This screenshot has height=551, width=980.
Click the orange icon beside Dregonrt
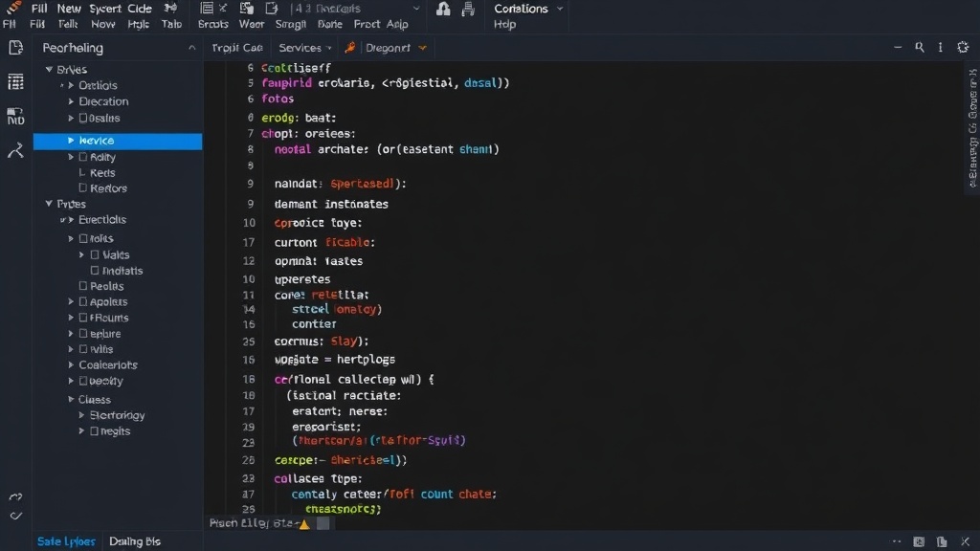(350, 48)
